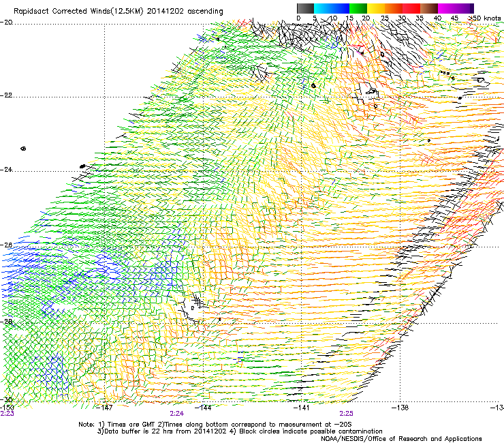504x443 pixels.
Task: Click the magenta-purple 40-50 knots legend segment
Action: click(x=456, y=8)
